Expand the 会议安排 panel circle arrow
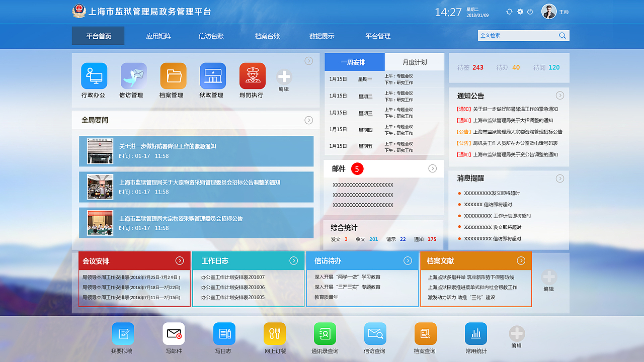Screen dimensions: 644x362 (180, 260)
